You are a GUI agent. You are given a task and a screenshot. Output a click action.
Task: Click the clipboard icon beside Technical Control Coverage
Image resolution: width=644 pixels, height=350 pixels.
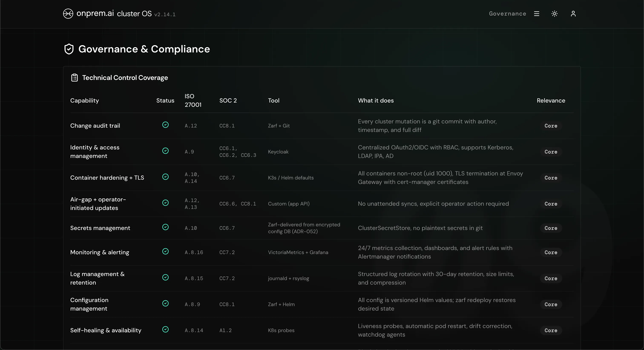click(x=75, y=78)
